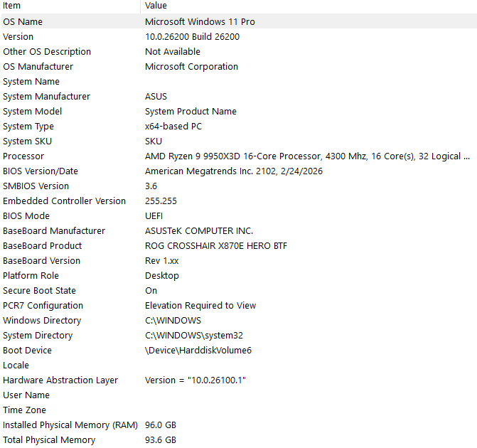Click the Platform Role Desktop value
This screenshot has height=448, width=477.
[x=162, y=276]
